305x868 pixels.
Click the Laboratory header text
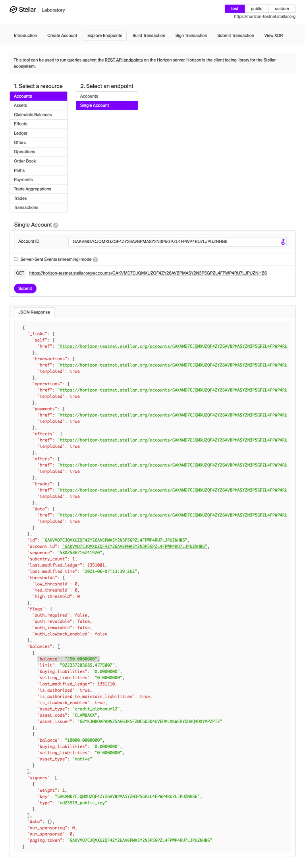click(x=53, y=10)
